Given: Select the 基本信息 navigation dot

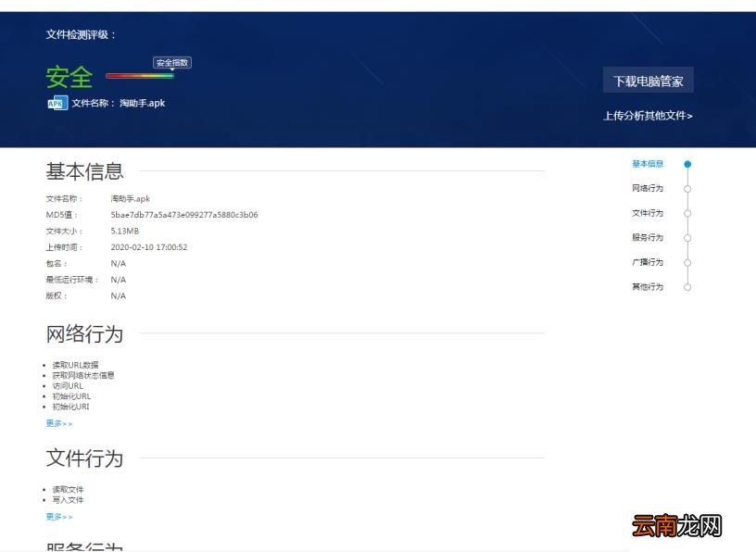Looking at the screenshot, I should point(687,164).
